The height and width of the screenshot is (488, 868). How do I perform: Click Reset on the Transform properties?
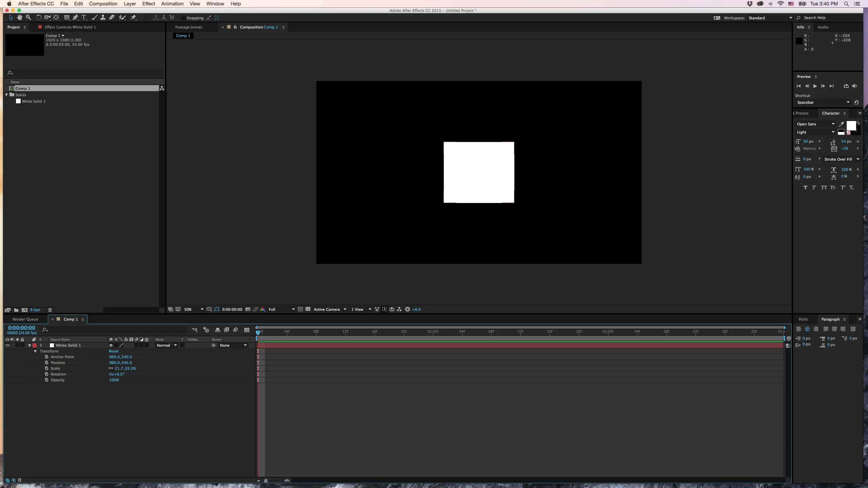114,351
